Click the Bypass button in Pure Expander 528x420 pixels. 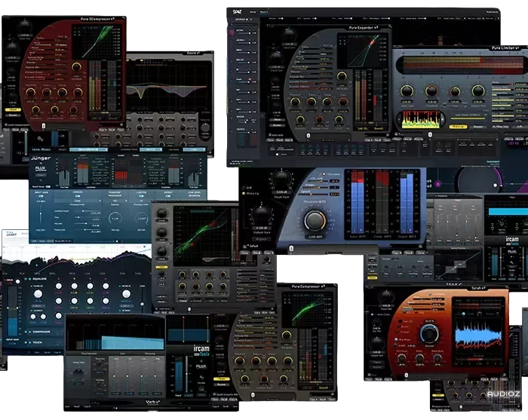tap(278, 125)
